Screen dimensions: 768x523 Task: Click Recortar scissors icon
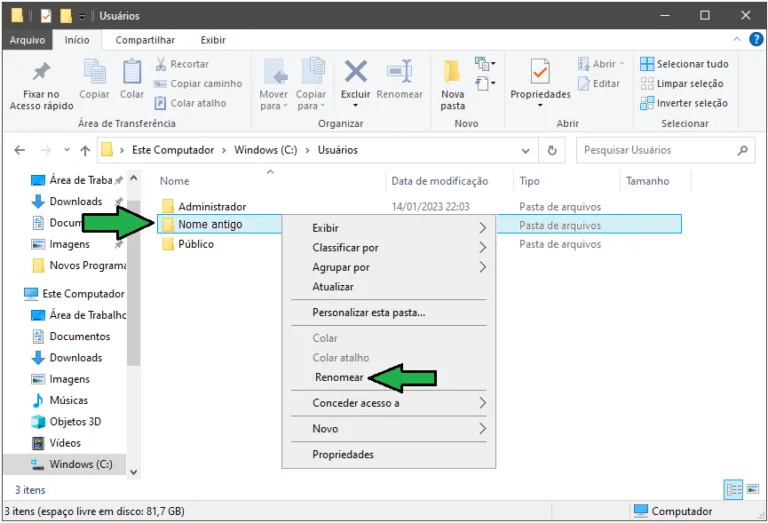click(x=161, y=64)
